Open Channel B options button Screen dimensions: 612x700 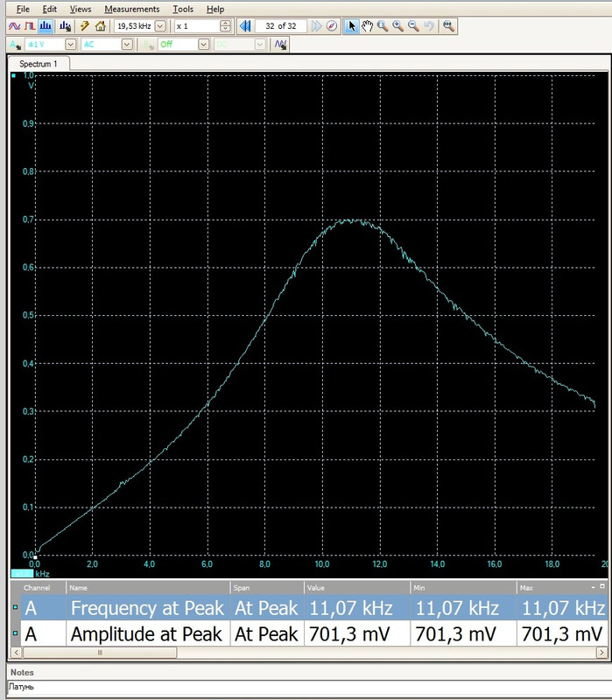point(147,45)
